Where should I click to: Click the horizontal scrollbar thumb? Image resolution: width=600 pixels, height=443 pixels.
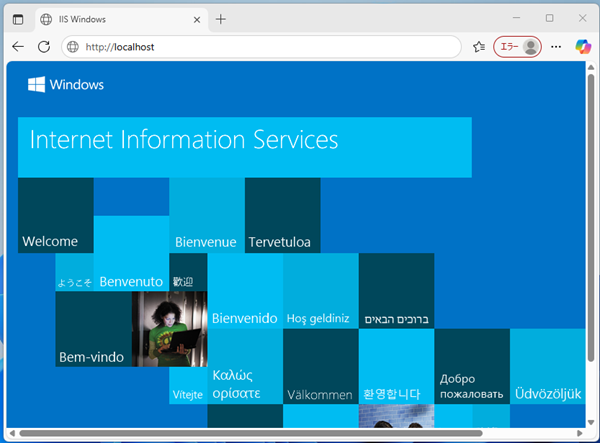(251, 433)
